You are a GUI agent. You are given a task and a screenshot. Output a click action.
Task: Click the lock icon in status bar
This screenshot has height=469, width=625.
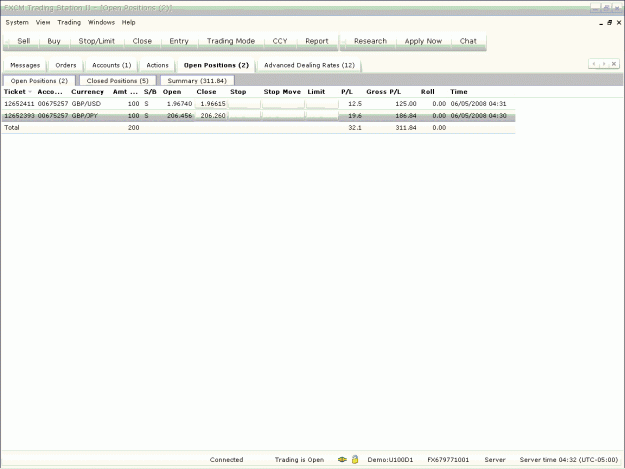[355, 459]
